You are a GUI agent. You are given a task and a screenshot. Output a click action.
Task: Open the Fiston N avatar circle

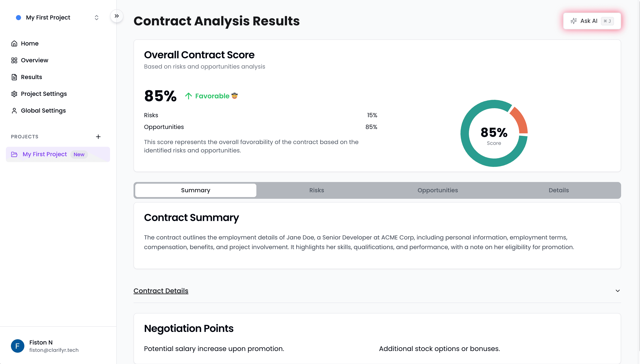(x=17, y=346)
